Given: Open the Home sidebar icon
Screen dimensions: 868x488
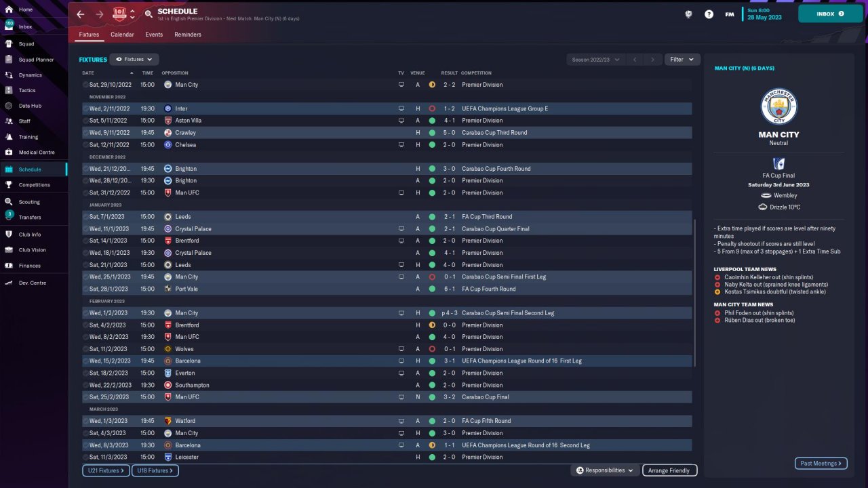Looking at the screenshot, I should tap(9, 9).
